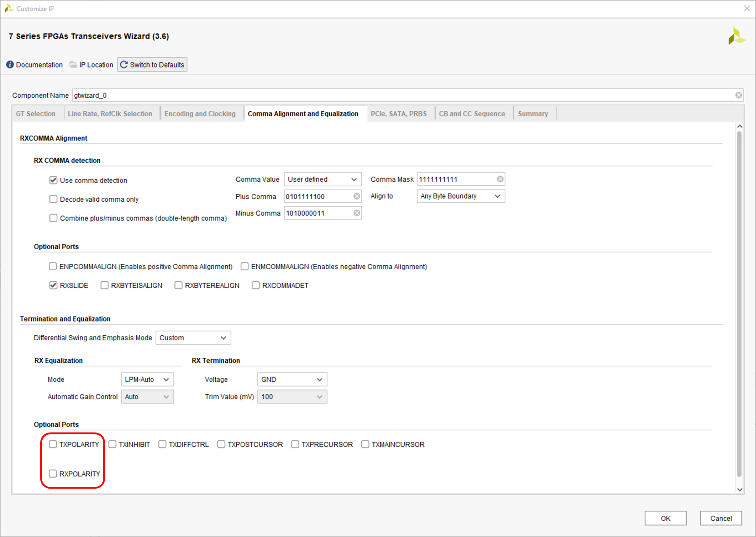Viewport: 756px width, 537px height.
Task: Enable ENPCOMMAALIGN optional port
Action: pos(53,266)
